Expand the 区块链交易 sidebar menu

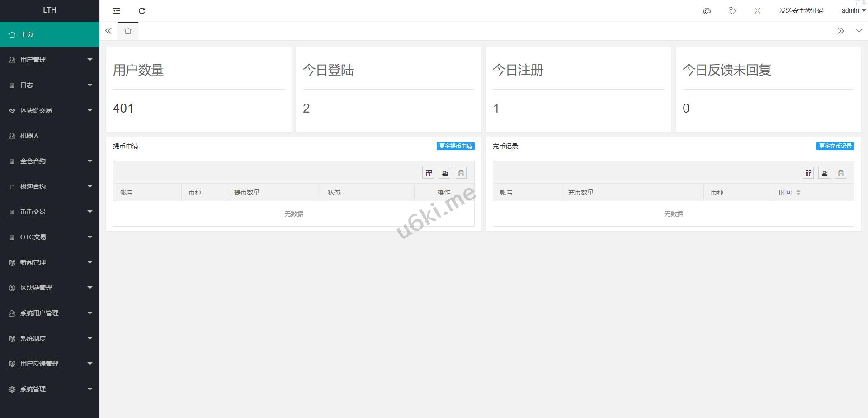click(50, 110)
